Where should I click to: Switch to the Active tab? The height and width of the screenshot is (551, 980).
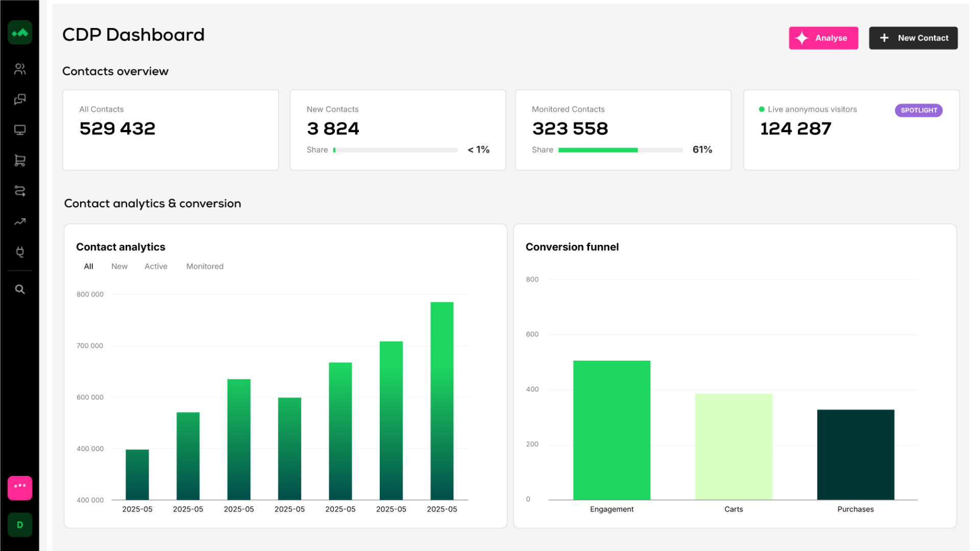pyautogui.click(x=156, y=266)
